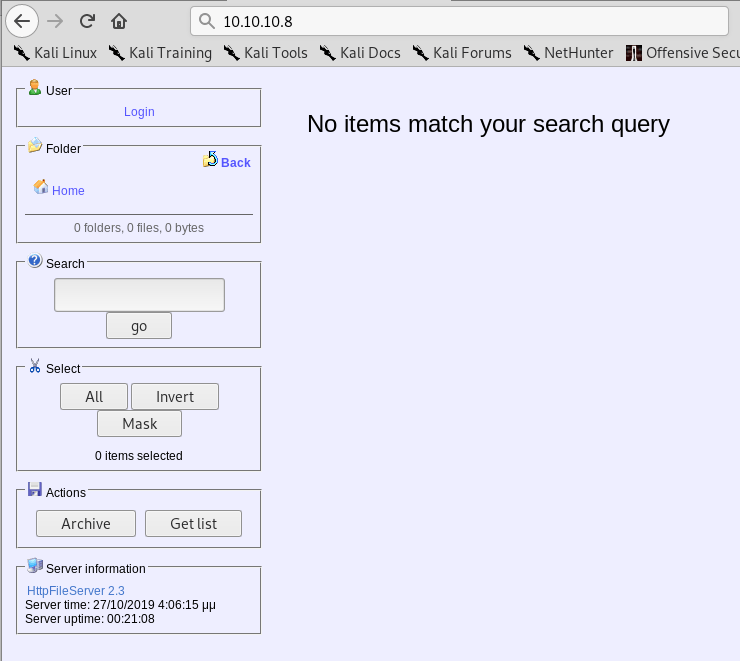Invert the current selection
740x661 pixels.
coord(175,397)
